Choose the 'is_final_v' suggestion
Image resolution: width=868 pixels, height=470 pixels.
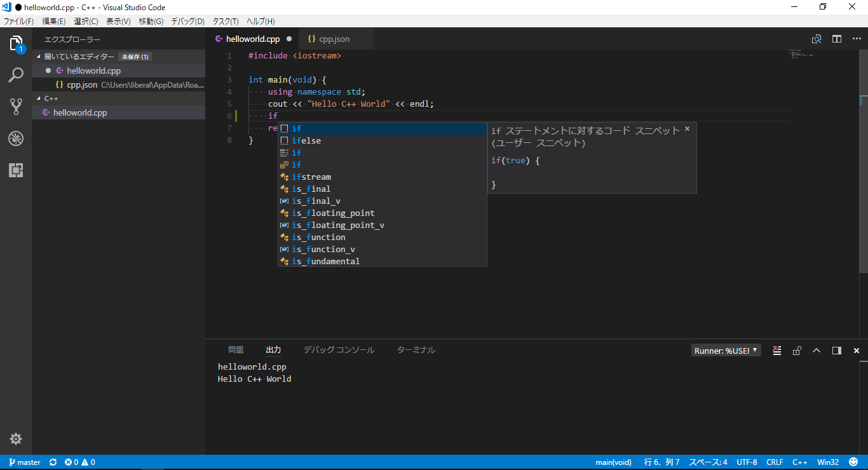383,201
